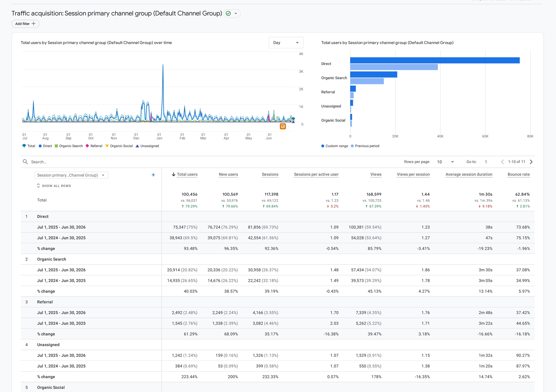
Task: Click the previous page arrow
Action: point(502,162)
